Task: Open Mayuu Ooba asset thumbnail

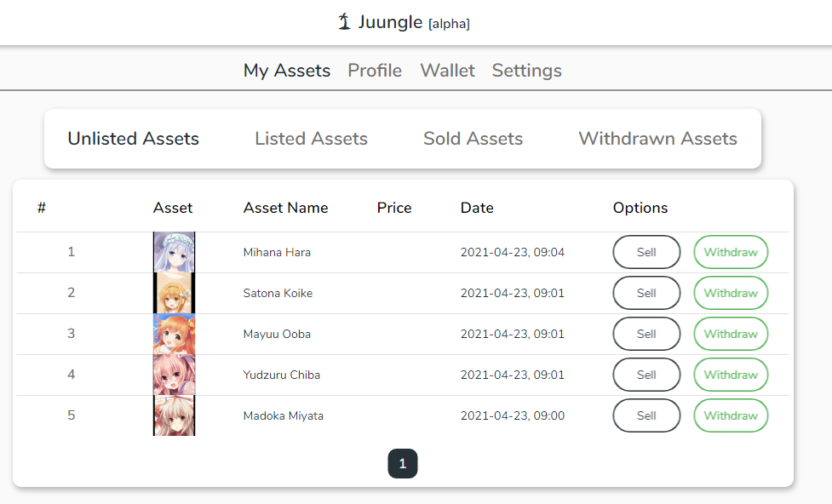Action: click(174, 334)
